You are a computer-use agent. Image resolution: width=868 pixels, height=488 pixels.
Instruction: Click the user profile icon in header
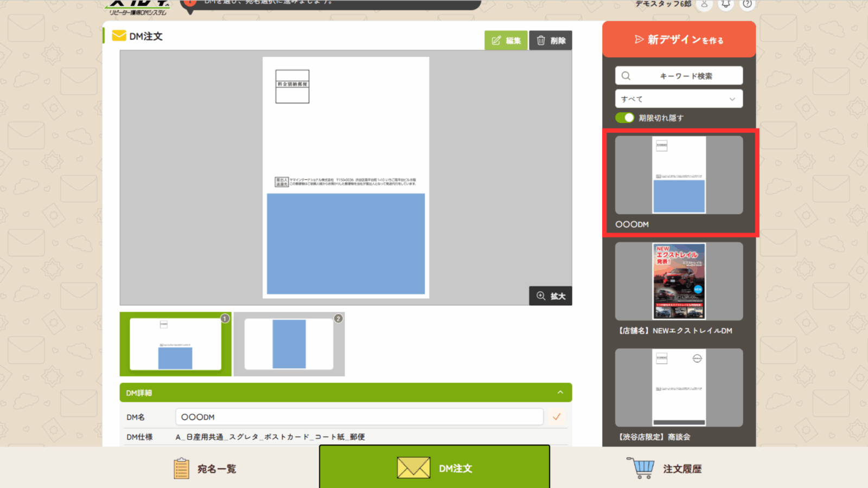pyautogui.click(x=704, y=4)
